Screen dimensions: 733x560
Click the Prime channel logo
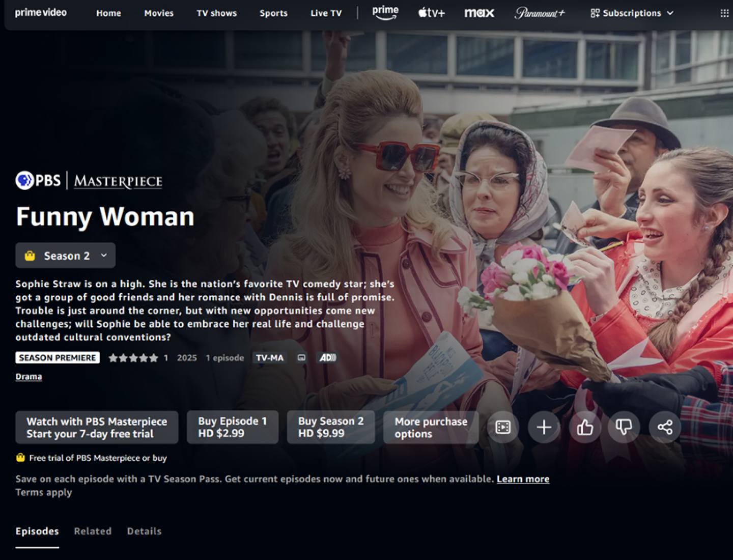coord(385,13)
